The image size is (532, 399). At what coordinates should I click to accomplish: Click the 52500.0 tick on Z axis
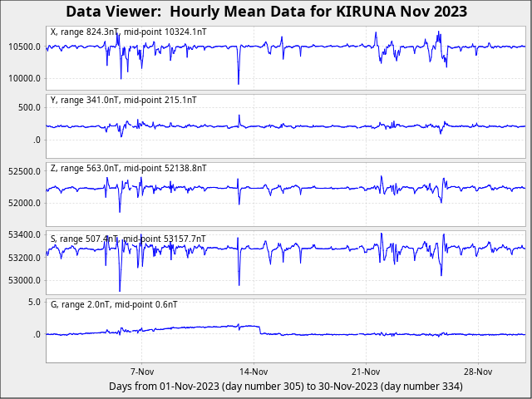[x=24, y=171]
